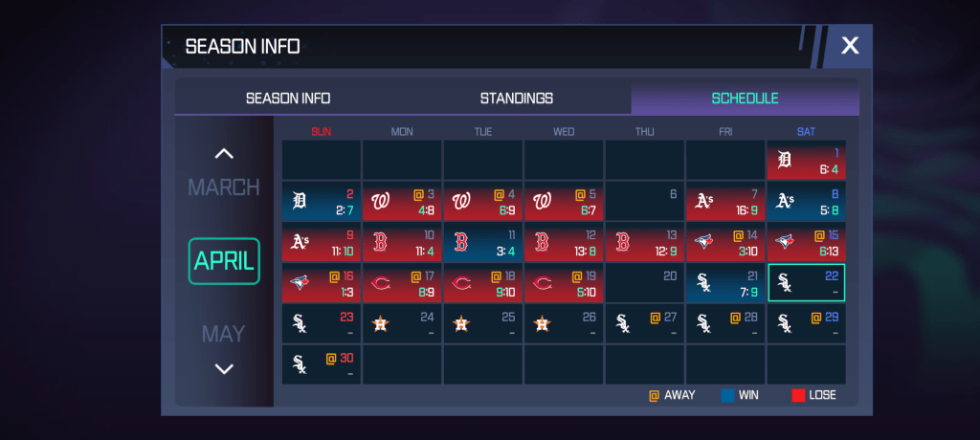Close the Season Info window
Viewport: 980px width, 440px height.
(849, 45)
